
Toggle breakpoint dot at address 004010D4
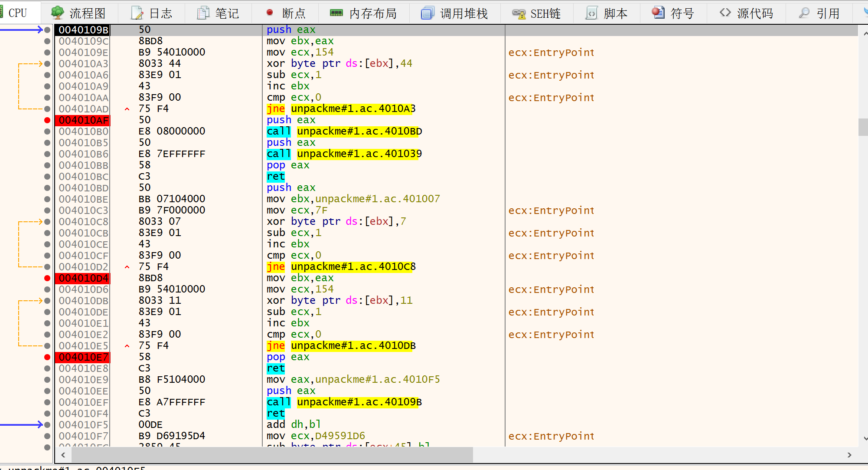[x=47, y=278]
